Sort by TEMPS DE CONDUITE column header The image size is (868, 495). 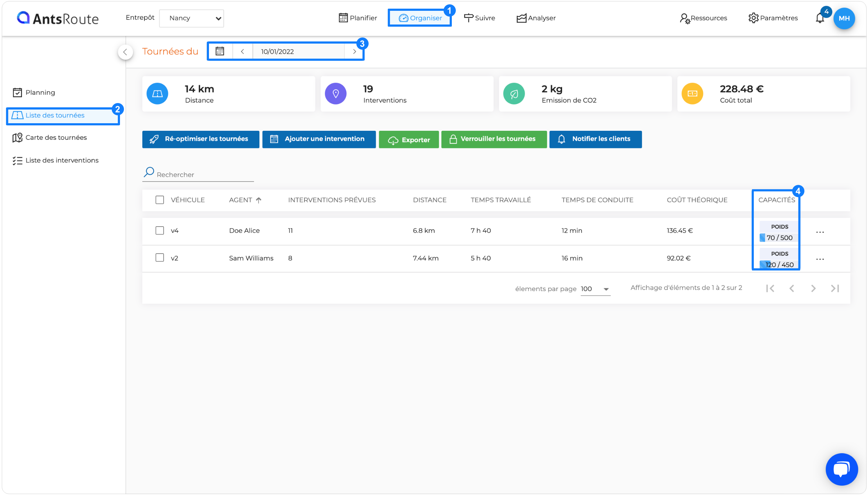pyautogui.click(x=597, y=200)
